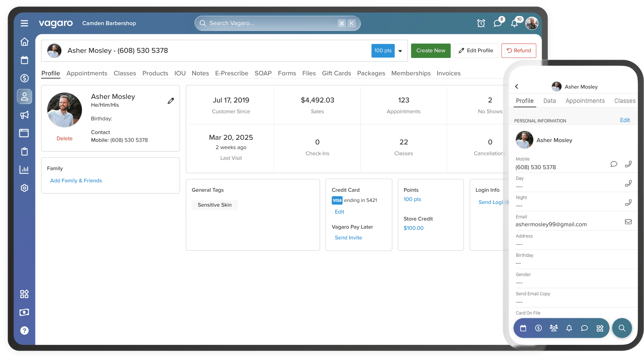Click the dollar sign checkout sidebar icon
This screenshot has height=360, width=644.
24,78
